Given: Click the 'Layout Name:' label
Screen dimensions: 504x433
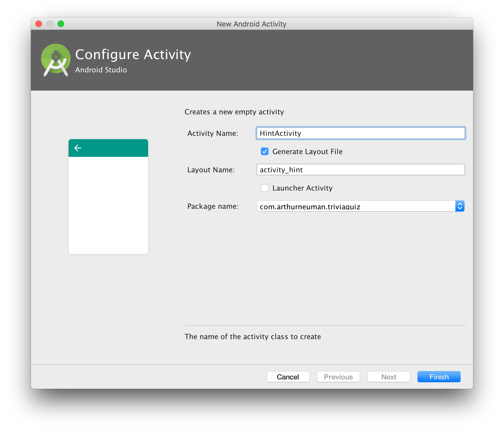Looking at the screenshot, I should [x=211, y=170].
